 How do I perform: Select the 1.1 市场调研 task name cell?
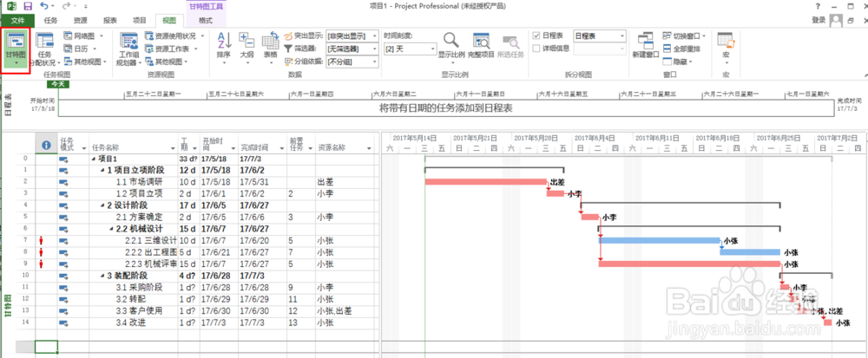coord(134,182)
